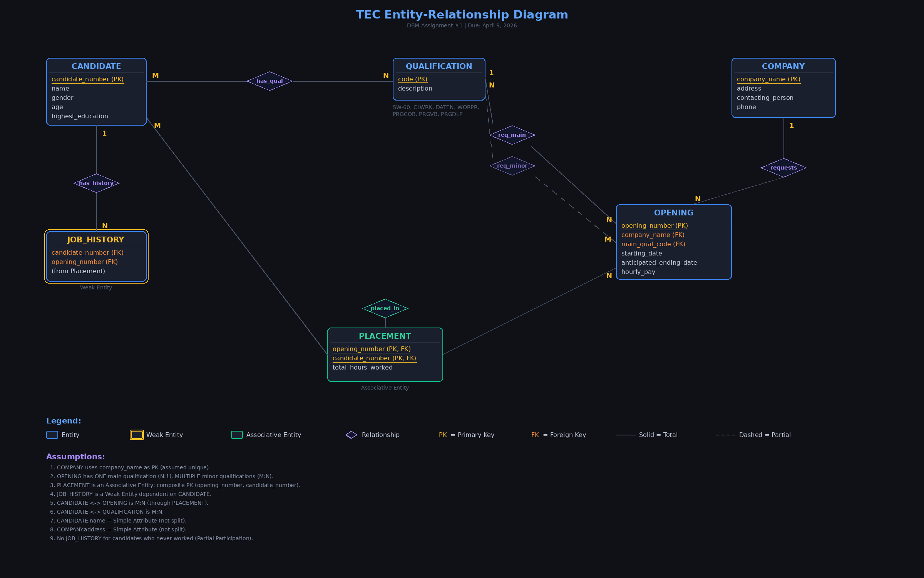Click the candidate_number (PK) underlined attribute
The height and width of the screenshot is (578, 924).
coord(87,79)
